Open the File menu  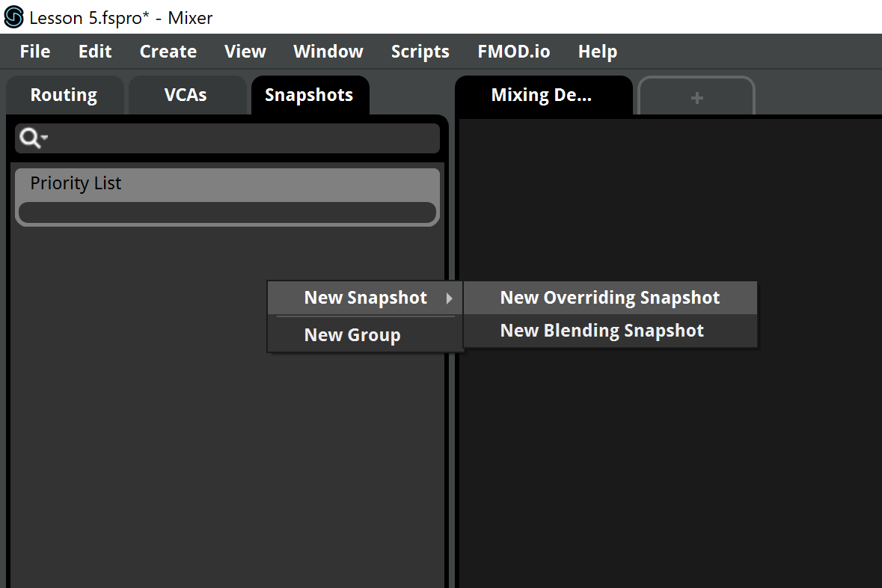point(35,51)
